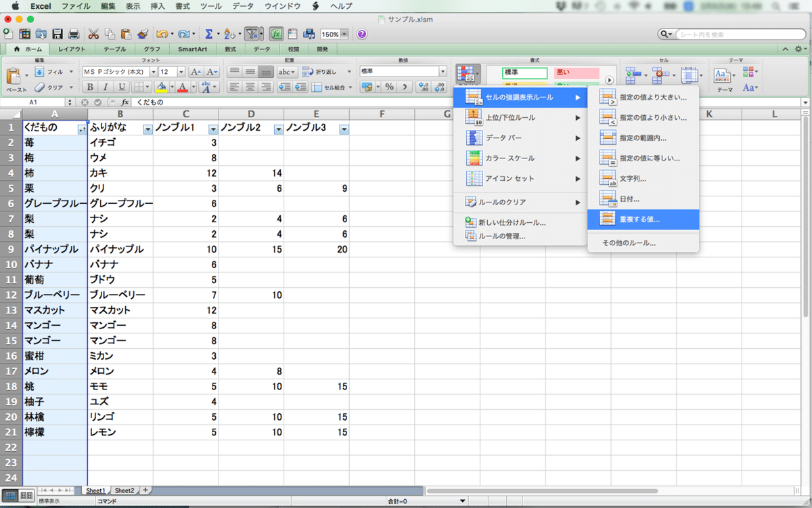812x508 pixels.
Task: Click the decrease indent icon
Action: [x=284, y=87]
